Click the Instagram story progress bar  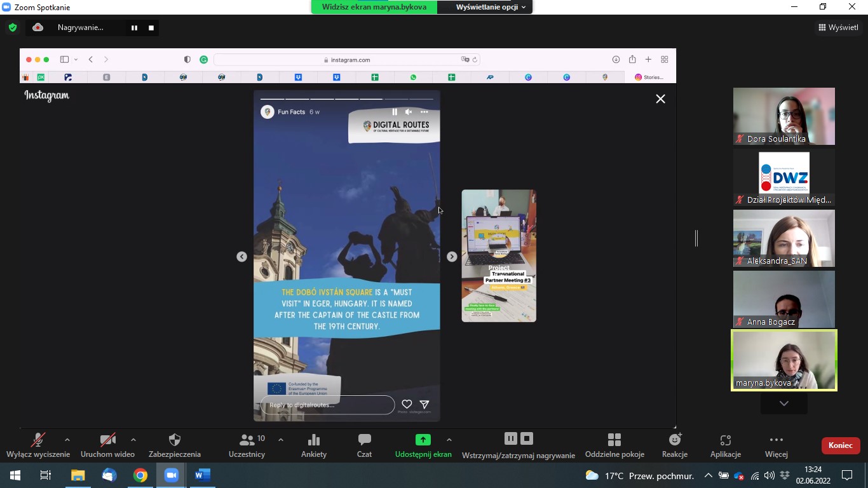(346, 99)
